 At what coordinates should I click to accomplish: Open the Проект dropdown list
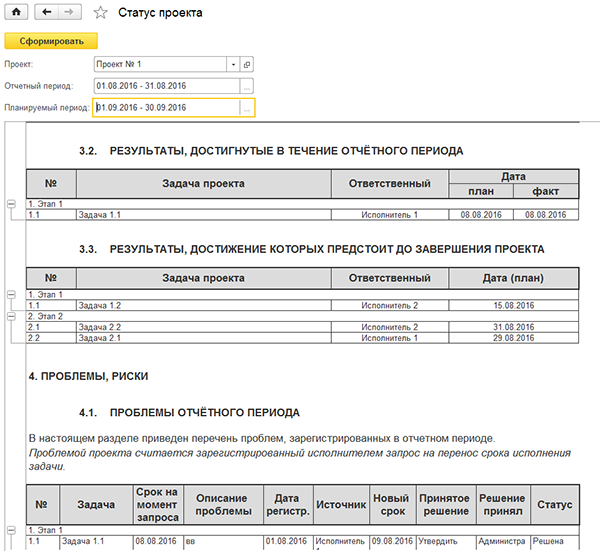point(232,64)
